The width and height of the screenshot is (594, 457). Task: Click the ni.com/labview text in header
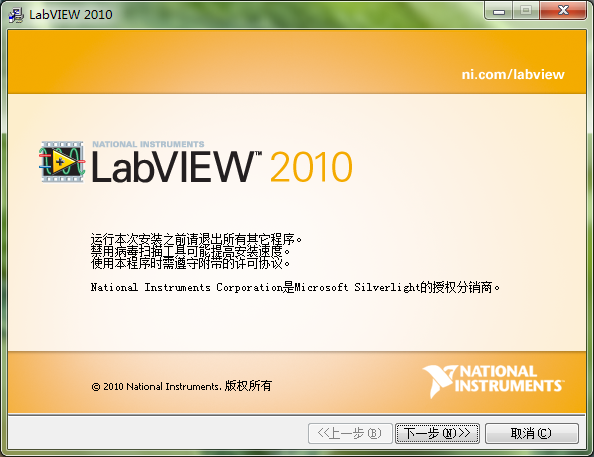click(513, 74)
